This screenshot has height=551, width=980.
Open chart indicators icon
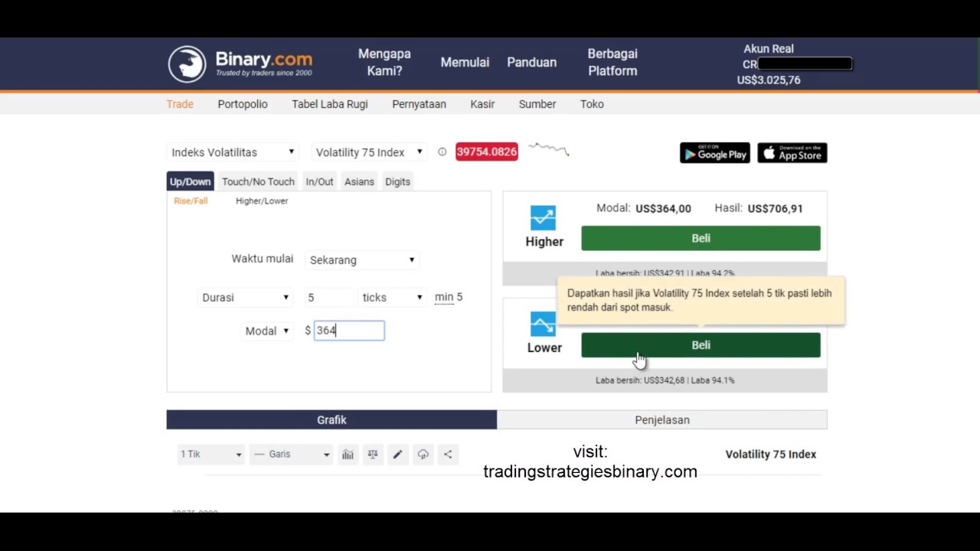pyautogui.click(x=348, y=455)
